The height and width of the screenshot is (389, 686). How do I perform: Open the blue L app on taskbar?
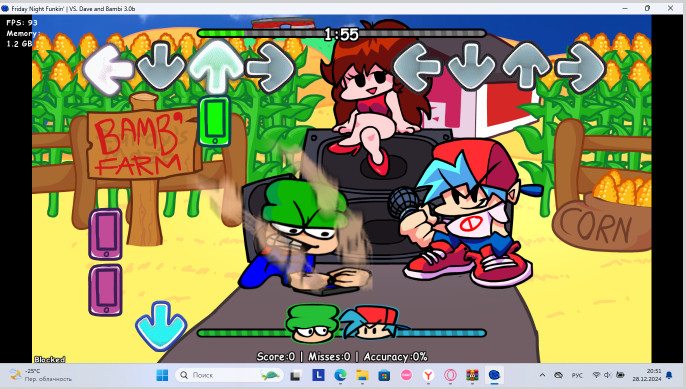pyautogui.click(x=318, y=375)
